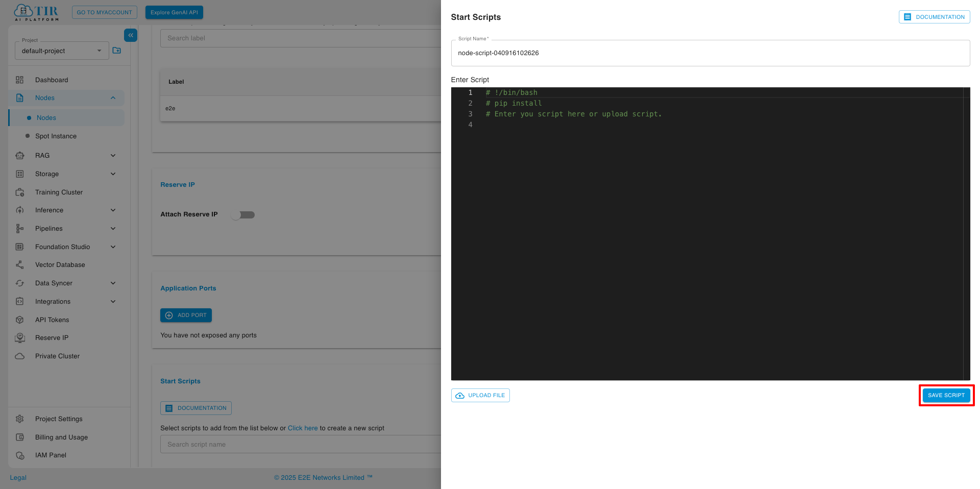Screen dimensions: 980x489
Task: Click the Search label input field
Action: pyautogui.click(x=301, y=38)
